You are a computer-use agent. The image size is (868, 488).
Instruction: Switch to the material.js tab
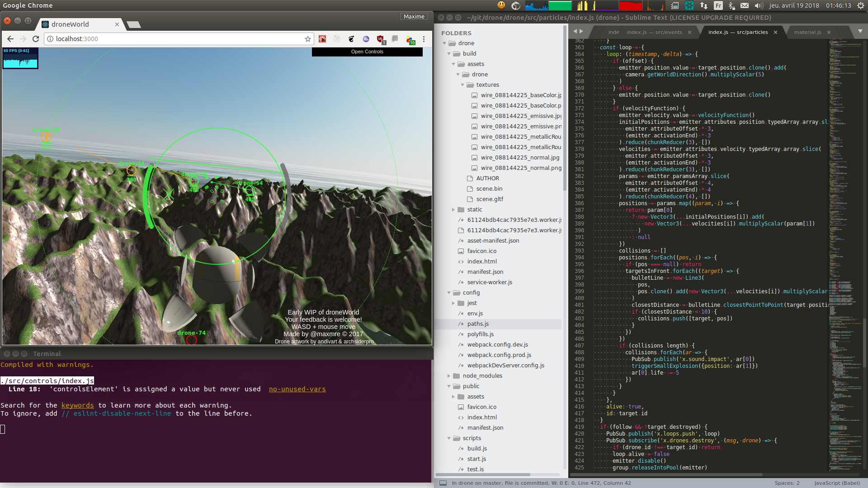810,32
